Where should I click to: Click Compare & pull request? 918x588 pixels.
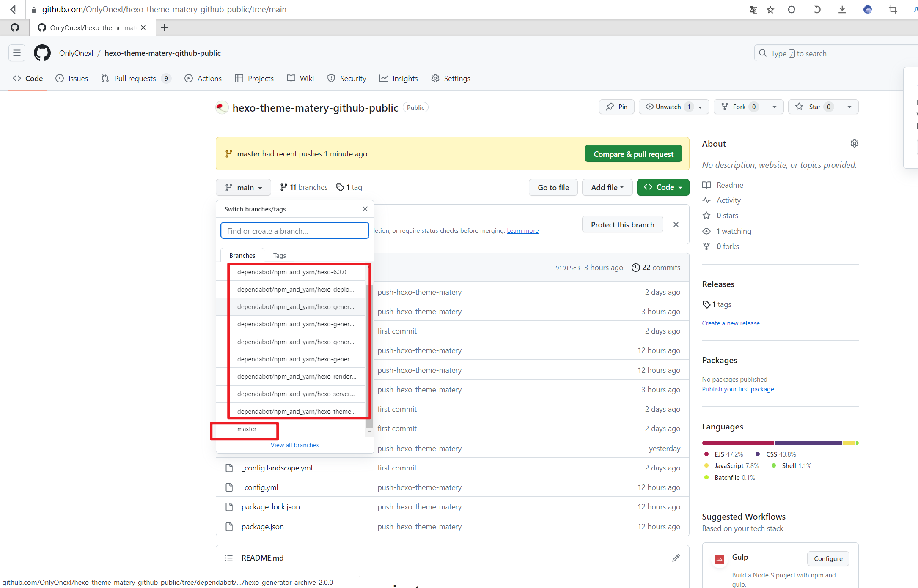coord(633,154)
